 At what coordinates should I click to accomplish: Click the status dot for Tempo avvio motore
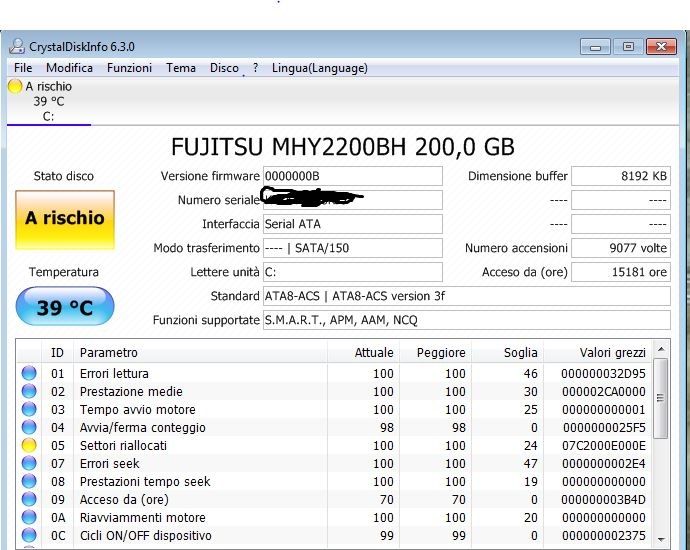[x=29, y=409]
